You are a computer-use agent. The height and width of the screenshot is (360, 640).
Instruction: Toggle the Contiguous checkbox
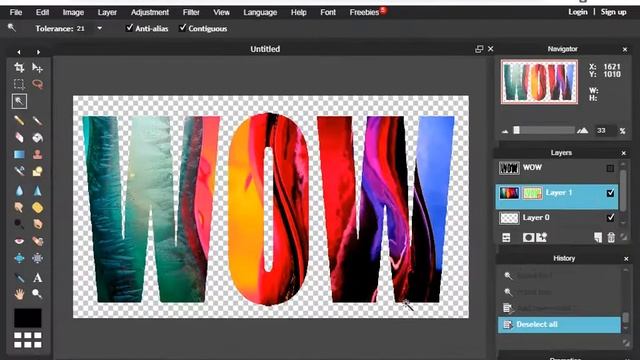click(182, 28)
